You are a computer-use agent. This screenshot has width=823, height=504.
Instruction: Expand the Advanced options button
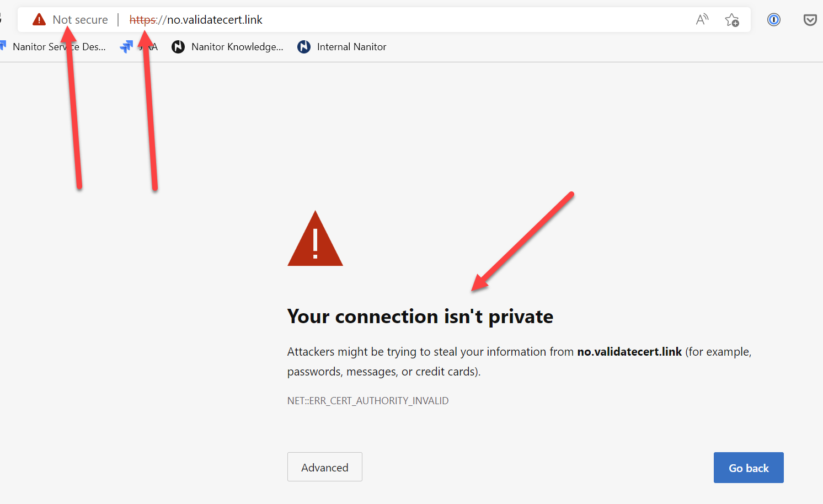click(324, 467)
